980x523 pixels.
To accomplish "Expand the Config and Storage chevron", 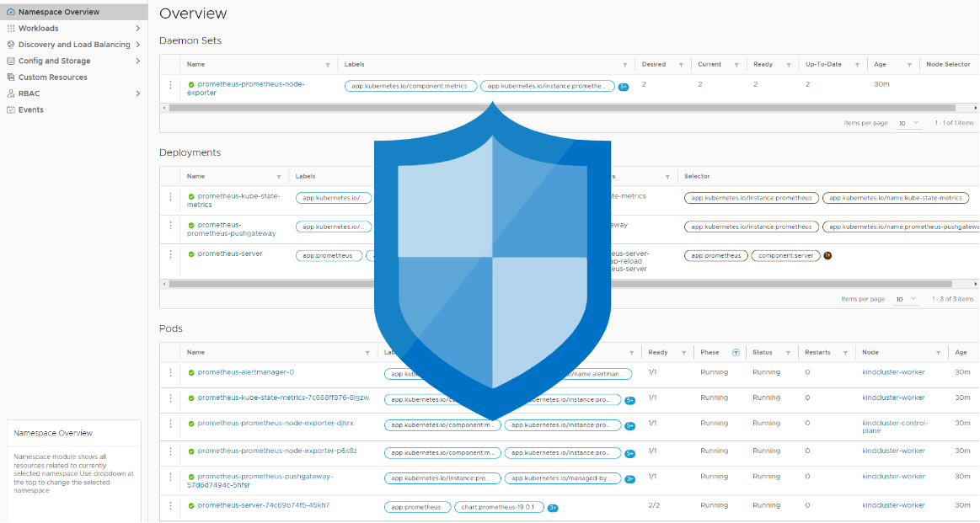I will coord(138,61).
